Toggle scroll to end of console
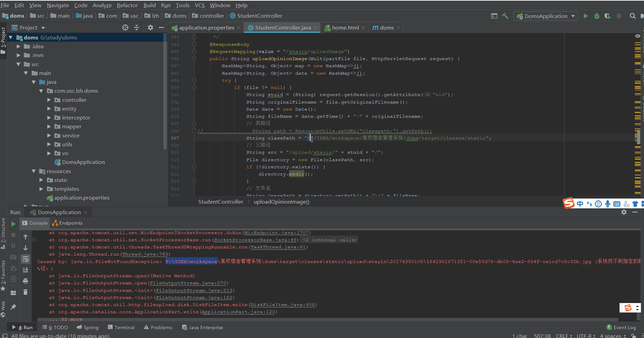The height and width of the screenshot is (338, 644). click(25, 270)
